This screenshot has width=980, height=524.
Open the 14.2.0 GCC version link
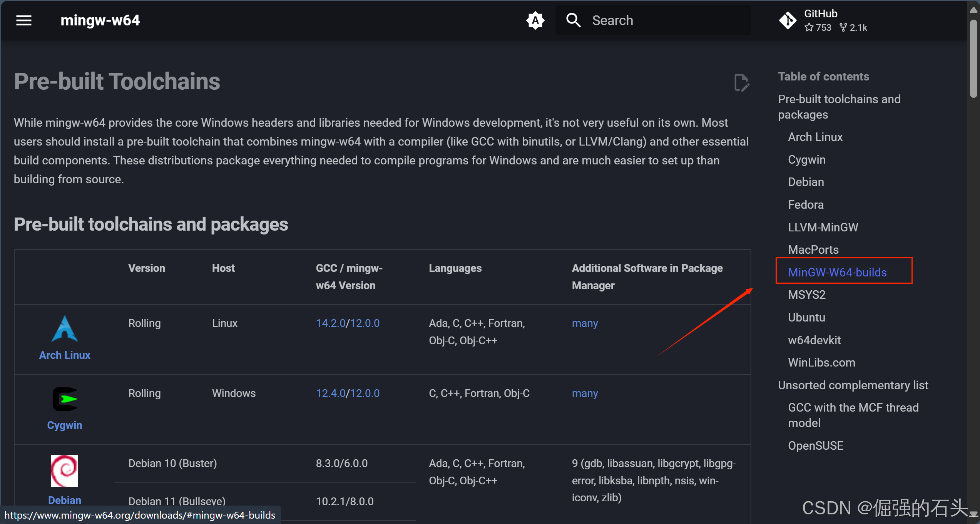(x=330, y=323)
